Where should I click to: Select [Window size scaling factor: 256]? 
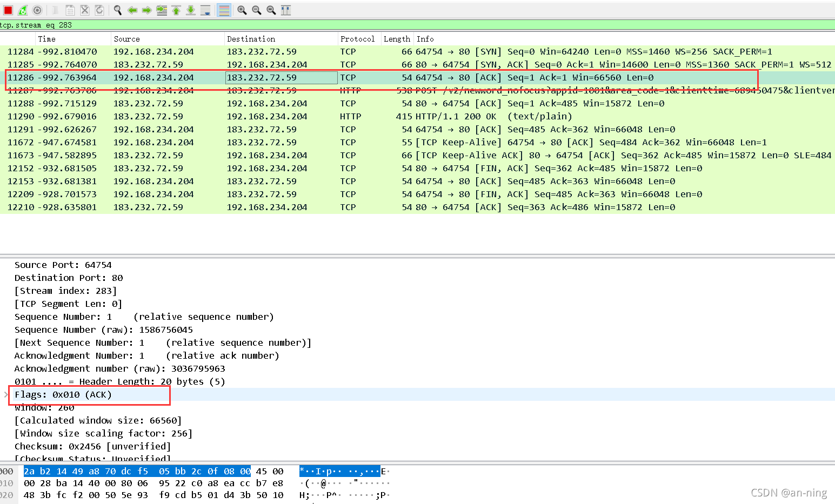pyautogui.click(x=103, y=433)
